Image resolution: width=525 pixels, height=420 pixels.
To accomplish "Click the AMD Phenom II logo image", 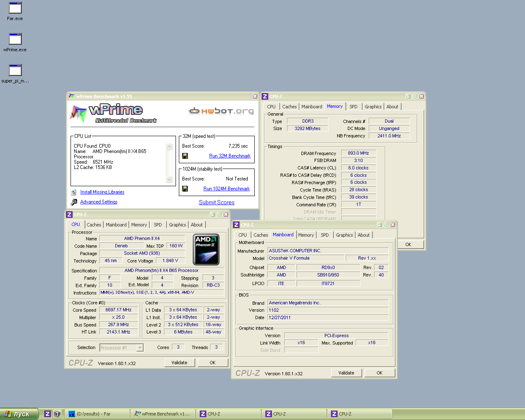I will [x=206, y=249].
